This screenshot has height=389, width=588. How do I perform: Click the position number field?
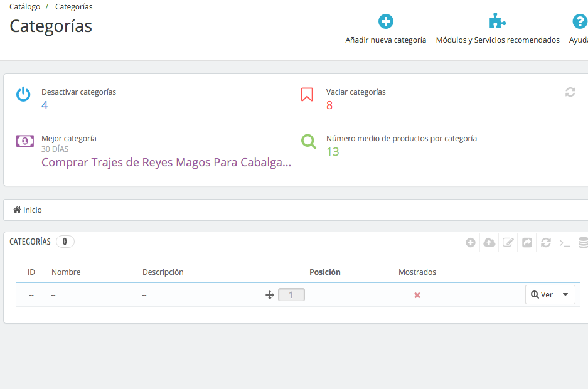[291, 295]
